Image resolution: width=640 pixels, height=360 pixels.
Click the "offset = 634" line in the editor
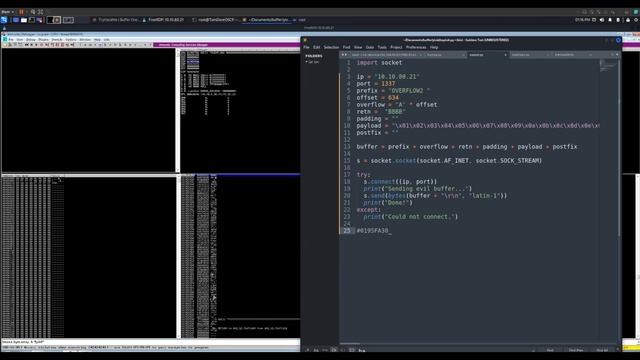tap(378, 98)
